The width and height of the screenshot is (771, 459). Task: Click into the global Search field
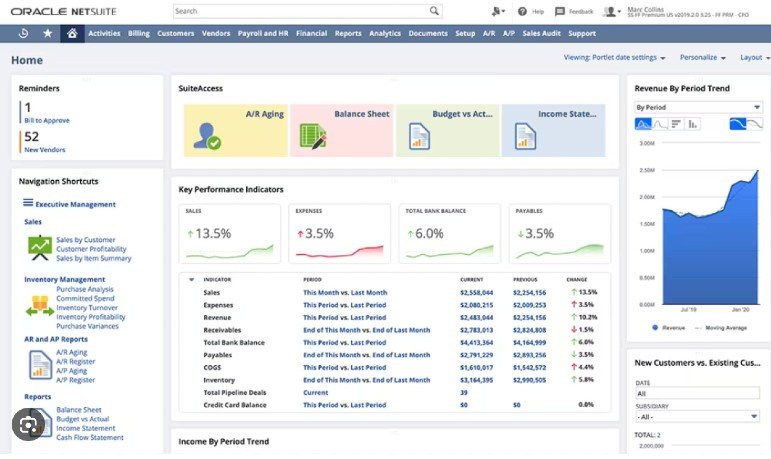click(300, 11)
